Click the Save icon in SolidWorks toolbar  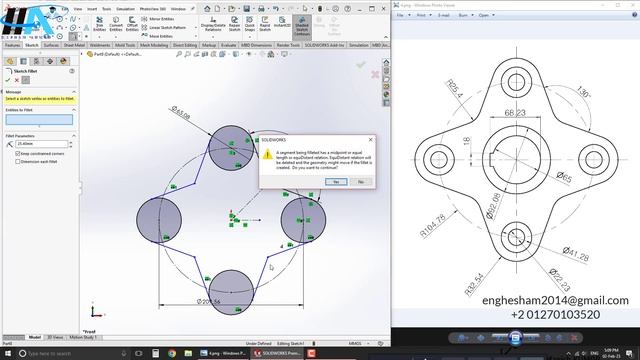coord(247,8)
